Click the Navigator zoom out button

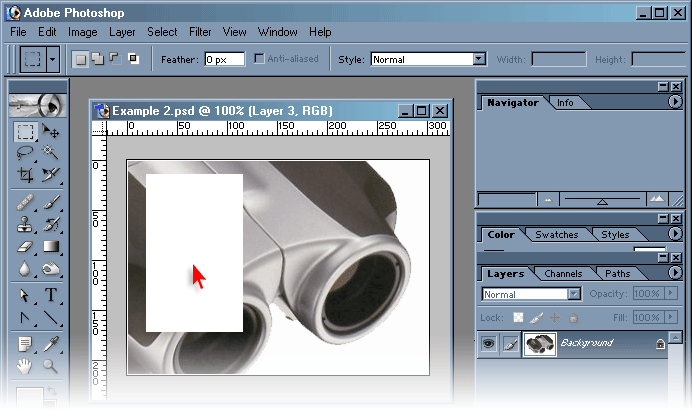coord(548,199)
